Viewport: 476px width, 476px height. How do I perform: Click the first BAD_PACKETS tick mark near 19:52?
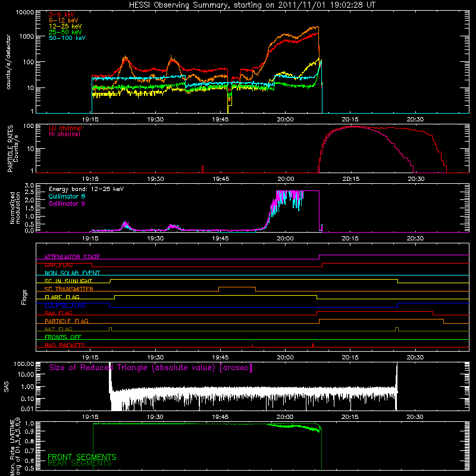click(x=252, y=345)
